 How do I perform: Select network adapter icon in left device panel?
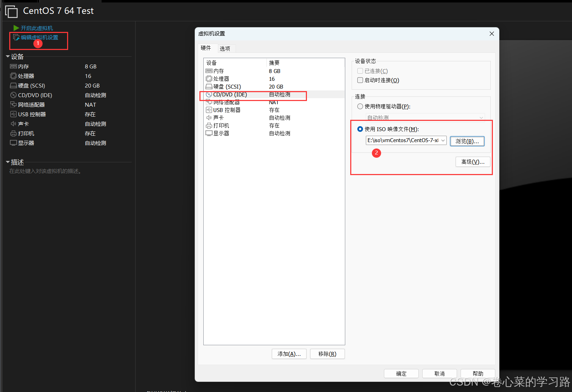13,105
